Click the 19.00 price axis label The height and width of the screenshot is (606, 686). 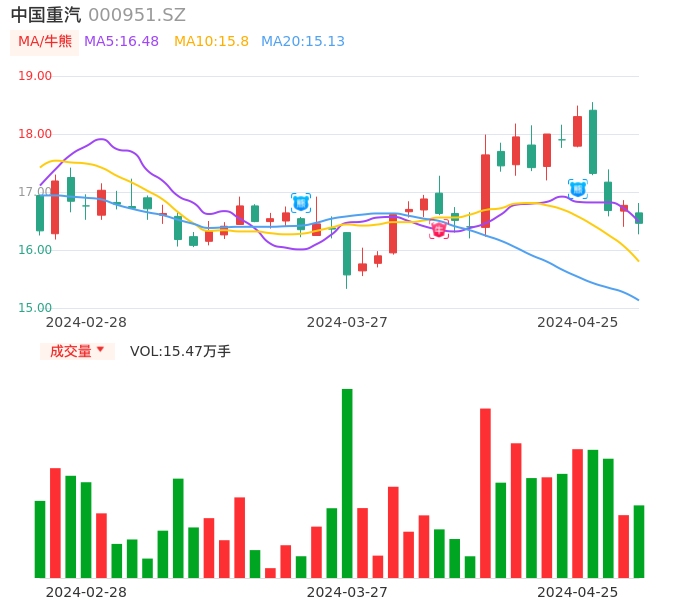pos(35,76)
